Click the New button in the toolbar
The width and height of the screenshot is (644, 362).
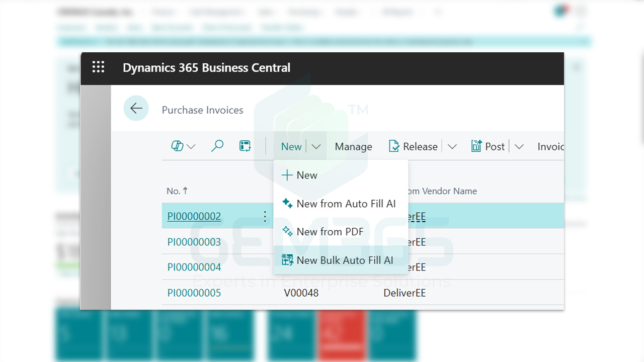coord(291,147)
